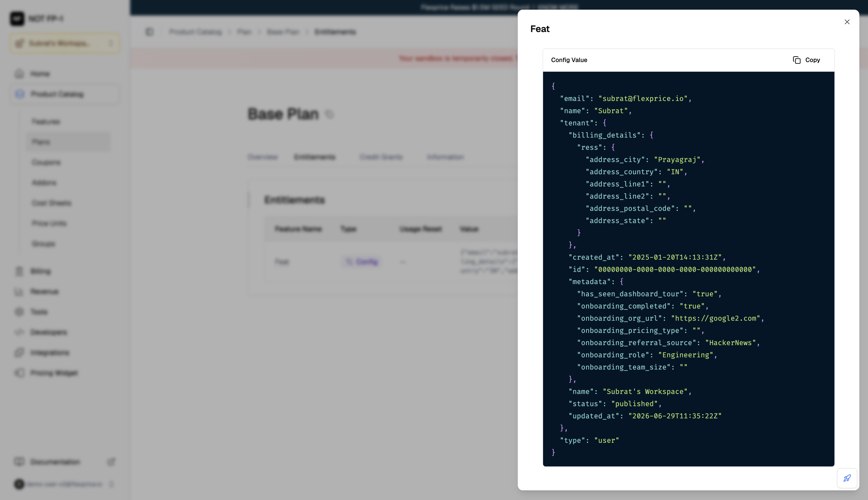
Task: Switch to the Entitlements tab
Action: pos(315,157)
